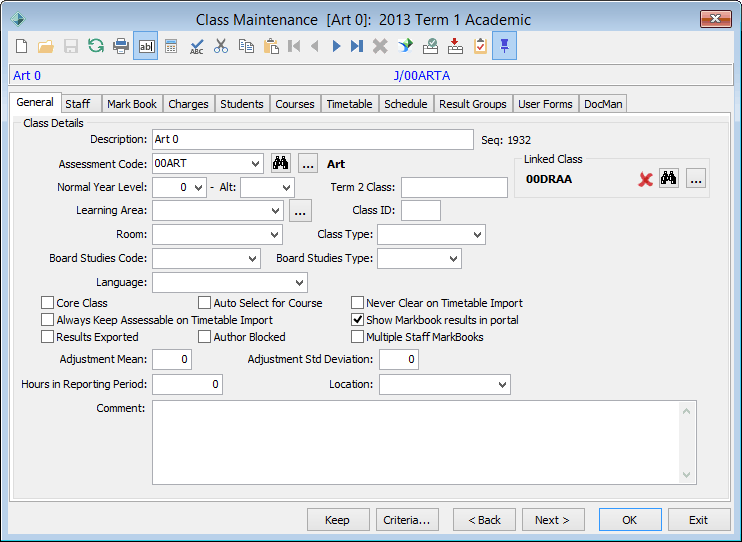Click the clipboard with checkmark icon

(480, 46)
